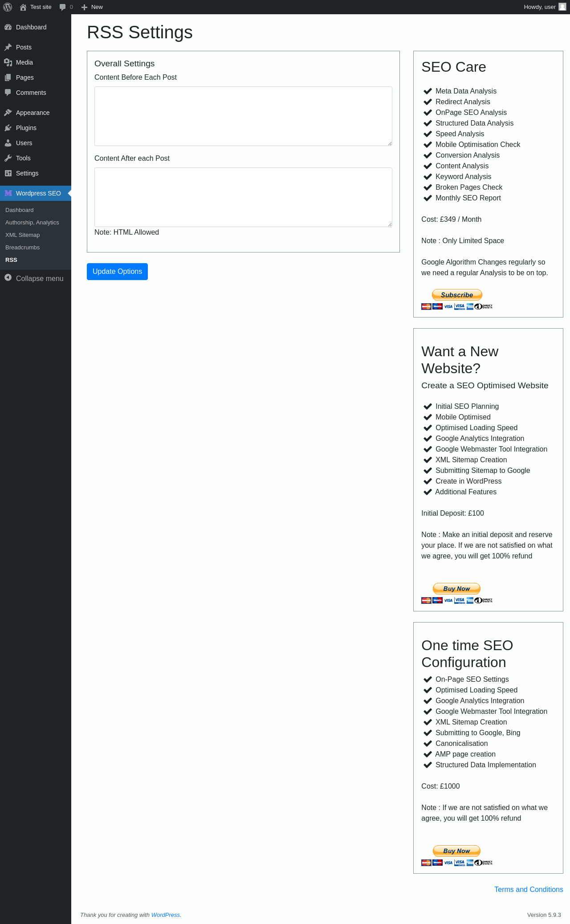Screen dimensions: 570x924
Task: Select the Tools wrench icon
Action: pos(8,158)
